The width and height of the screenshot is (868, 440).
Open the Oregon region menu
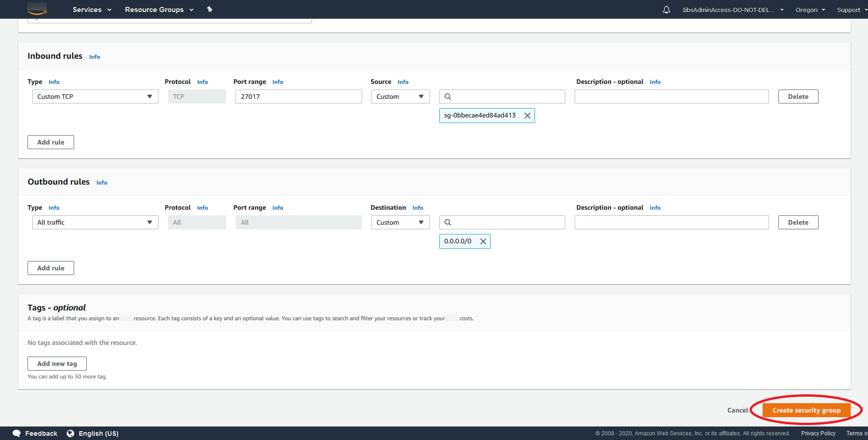point(810,10)
